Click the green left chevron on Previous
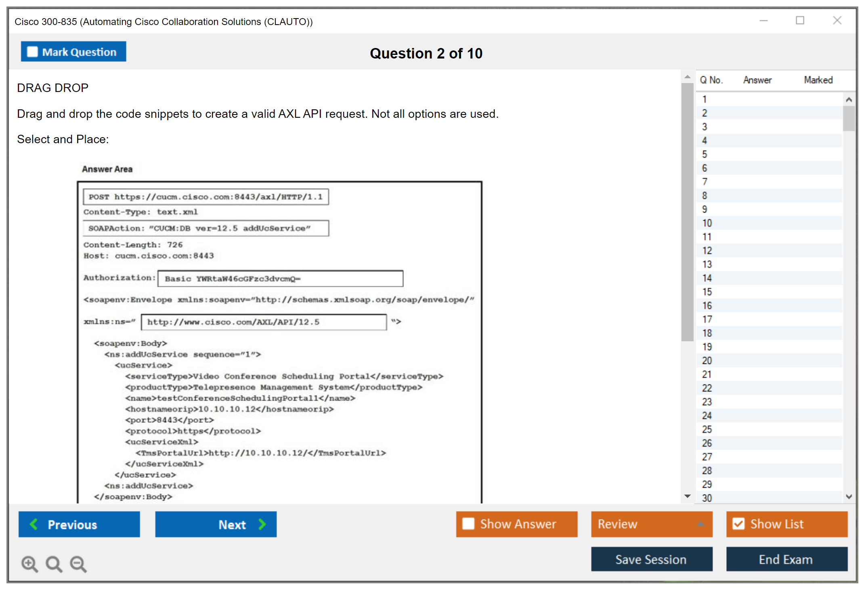The width and height of the screenshot is (868, 593). pos(34,524)
